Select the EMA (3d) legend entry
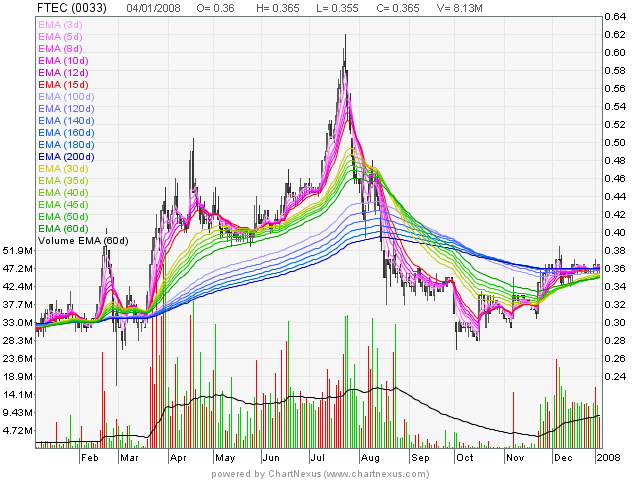The width and height of the screenshot is (640, 480). (62, 25)
